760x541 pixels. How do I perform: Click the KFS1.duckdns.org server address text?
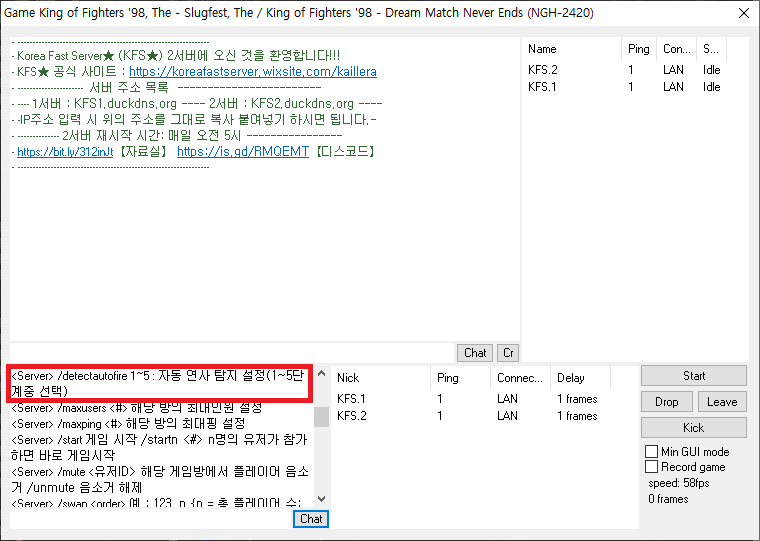125,104
